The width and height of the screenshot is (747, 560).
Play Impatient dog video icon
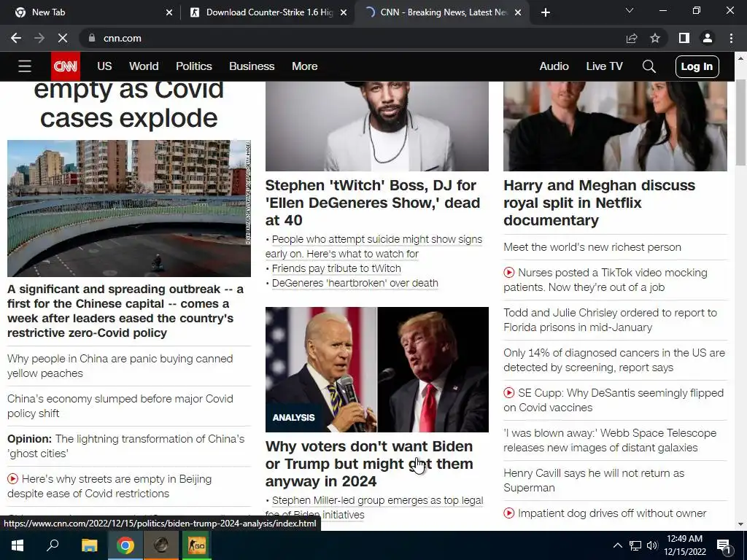coord(508,513)
